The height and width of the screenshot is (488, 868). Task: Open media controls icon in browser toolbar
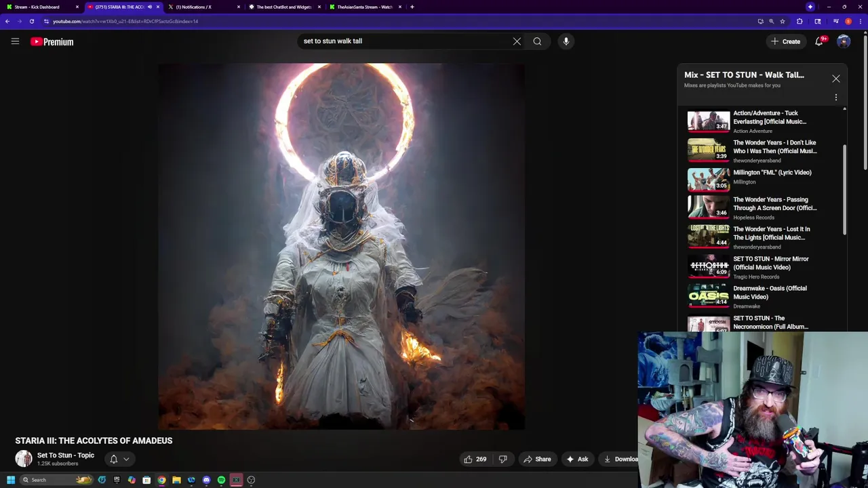835,21
